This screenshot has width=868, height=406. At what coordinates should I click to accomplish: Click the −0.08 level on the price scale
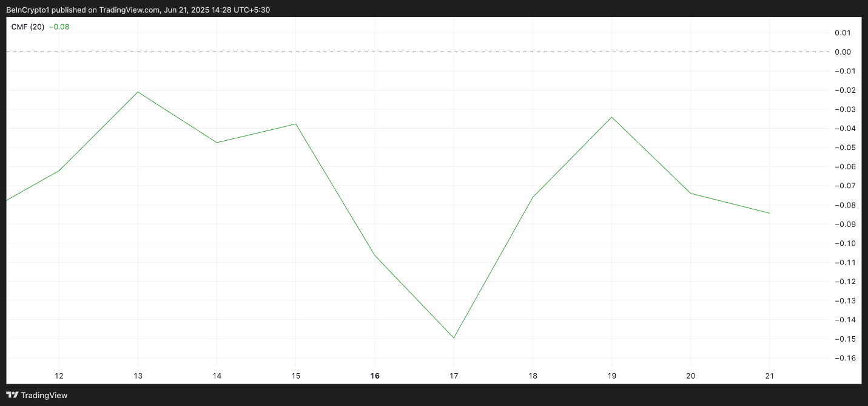click(844, 205)
